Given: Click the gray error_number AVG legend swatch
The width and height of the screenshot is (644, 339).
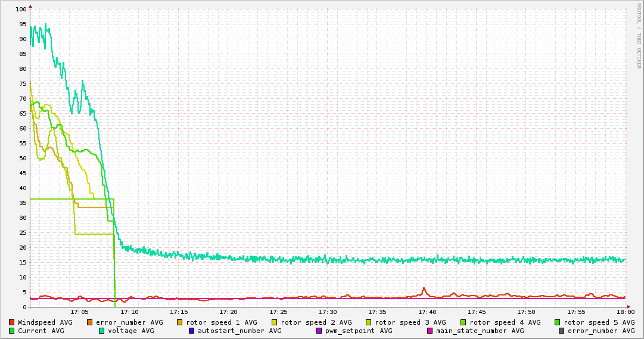Looking at the screenshot, I should coord(561,331).
